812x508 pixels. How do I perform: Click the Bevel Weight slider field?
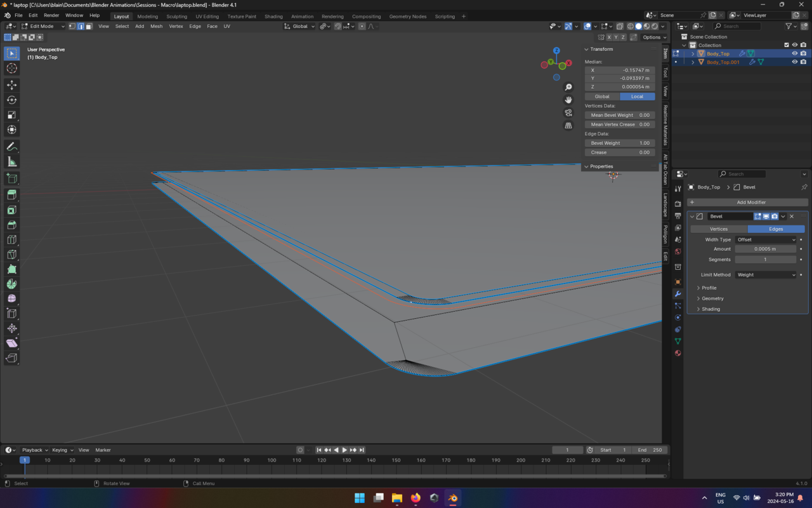(620, 143)
